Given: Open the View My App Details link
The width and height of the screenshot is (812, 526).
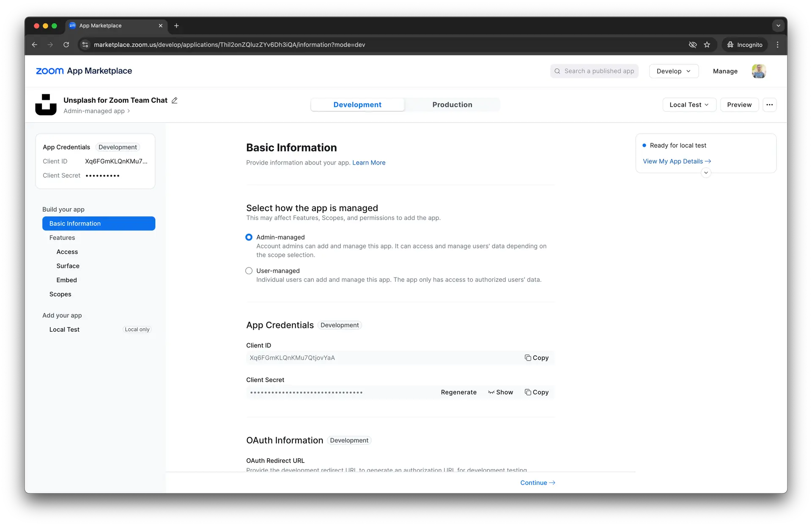Looking at the screenshot, I should [x=677, y=161].
